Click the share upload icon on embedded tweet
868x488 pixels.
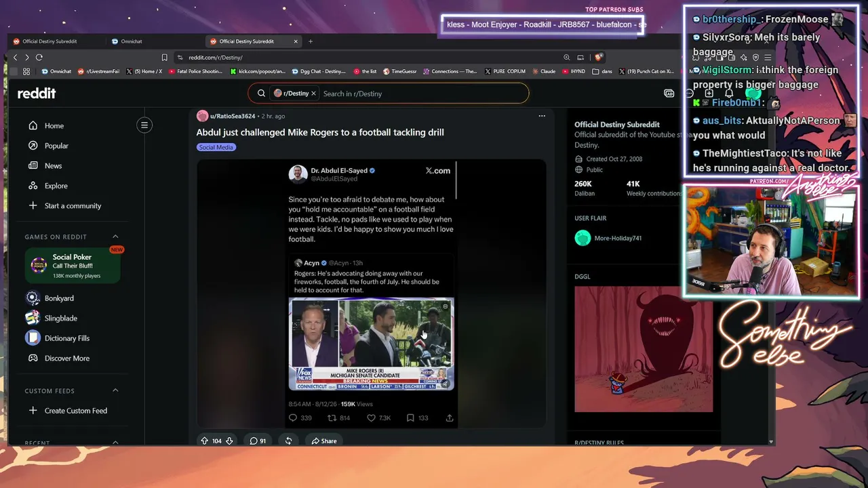pos(450,418)
